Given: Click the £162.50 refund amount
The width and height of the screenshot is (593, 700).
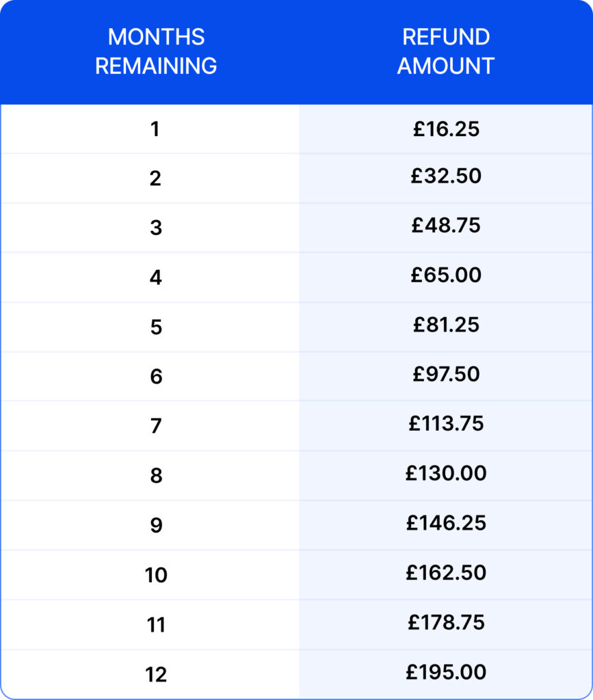Looking at the screenshot, I should point(446,572).
